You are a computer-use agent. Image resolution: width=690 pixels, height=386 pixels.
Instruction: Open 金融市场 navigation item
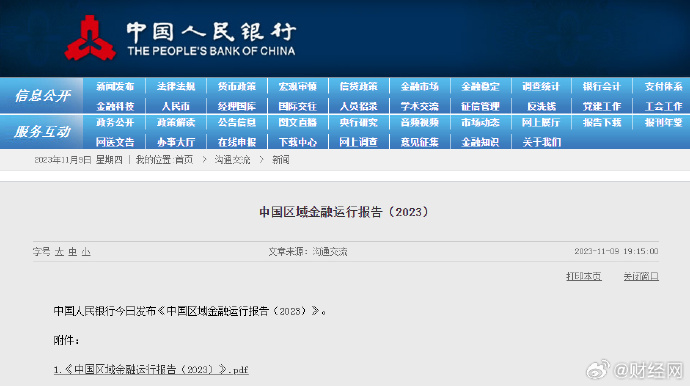click(x=419, y=87)
